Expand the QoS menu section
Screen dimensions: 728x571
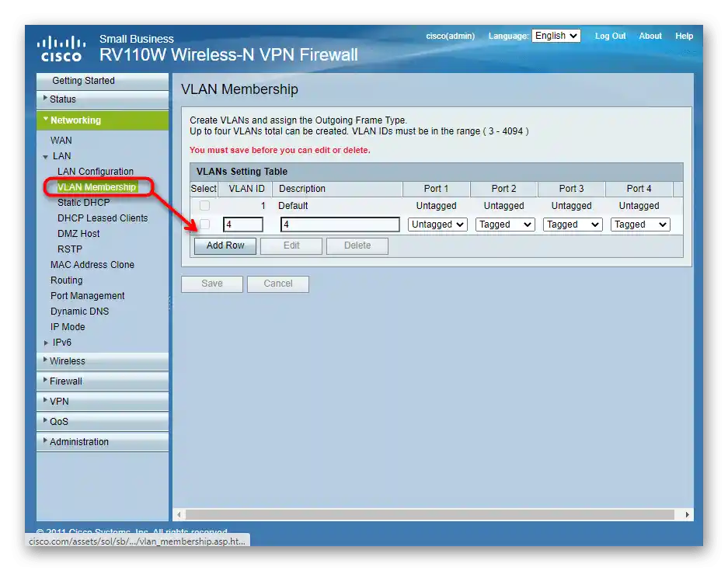103,422
